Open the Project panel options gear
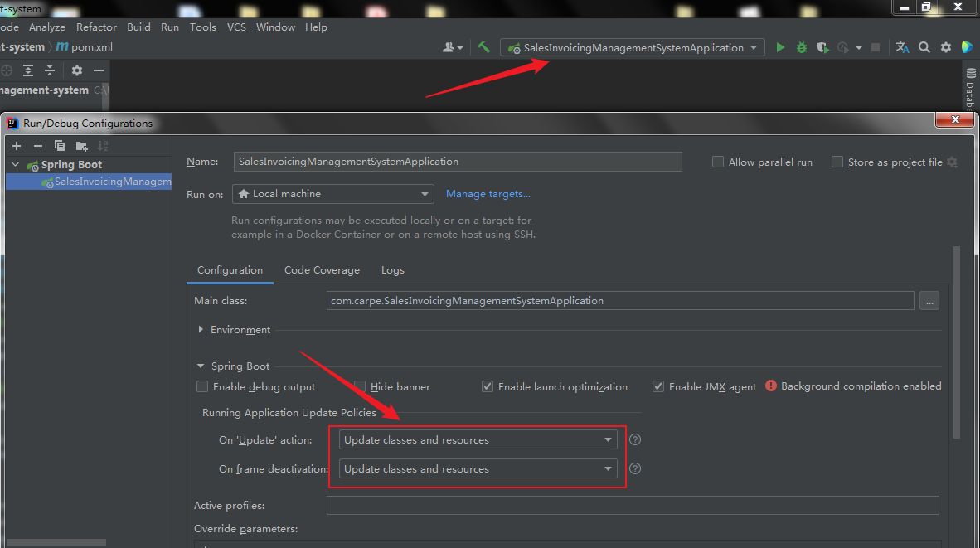Viewport: 980px width, 548px height. point(77,70)
